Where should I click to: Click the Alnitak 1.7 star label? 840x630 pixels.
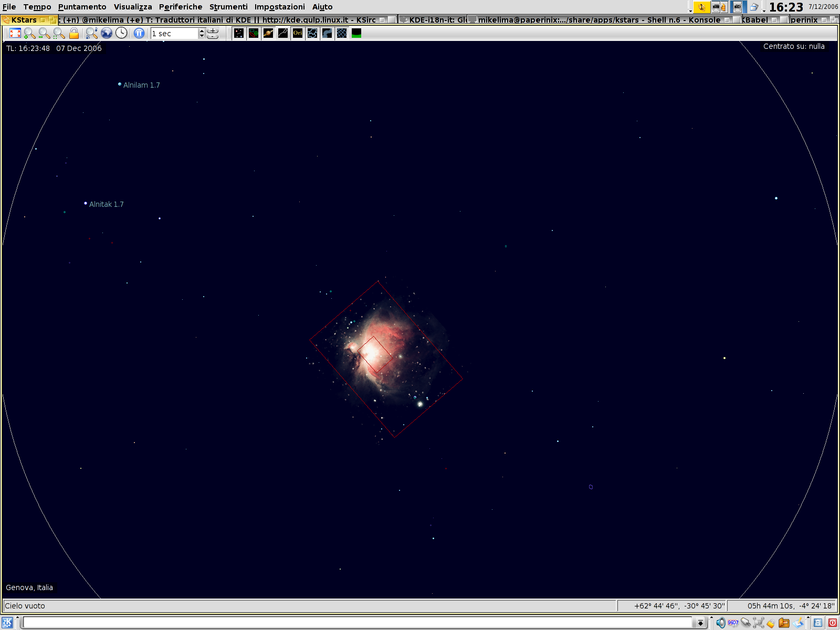tap(106, 204)
